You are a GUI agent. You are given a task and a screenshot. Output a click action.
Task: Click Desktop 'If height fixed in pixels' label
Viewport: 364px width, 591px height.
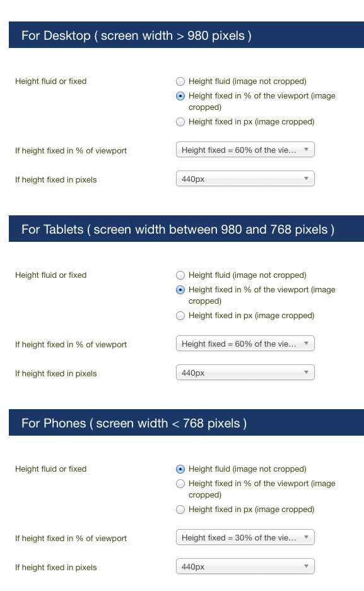(56, 180)
